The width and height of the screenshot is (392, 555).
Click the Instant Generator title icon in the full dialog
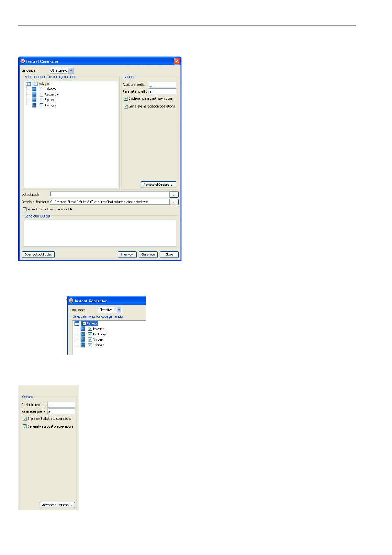pos(23,62)
